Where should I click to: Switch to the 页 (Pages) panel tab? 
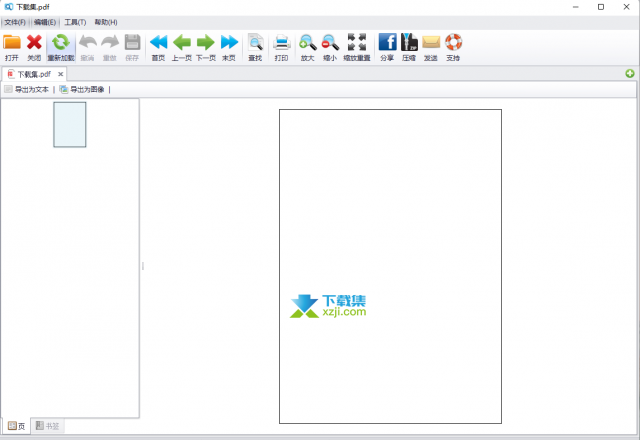16,426
